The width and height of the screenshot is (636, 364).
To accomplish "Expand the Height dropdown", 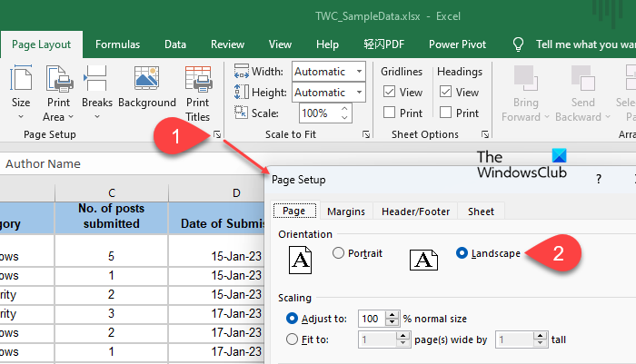I will click(x=360, y=93).
